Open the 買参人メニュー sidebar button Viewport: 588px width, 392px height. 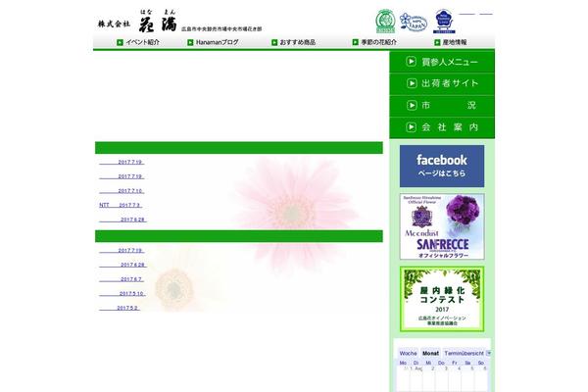tap(442, 62)
